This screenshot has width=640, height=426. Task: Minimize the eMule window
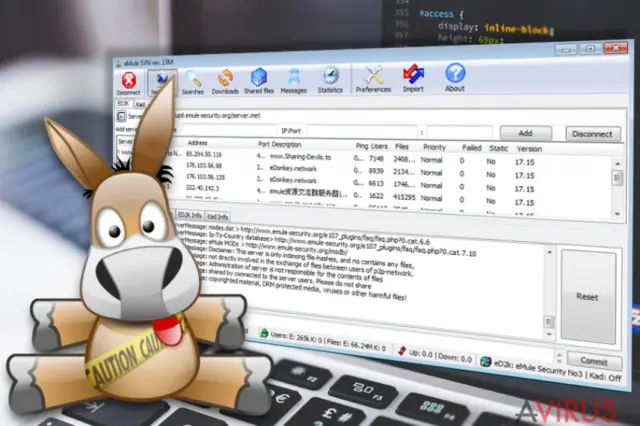pyautogui.click(x=566, y=50)
